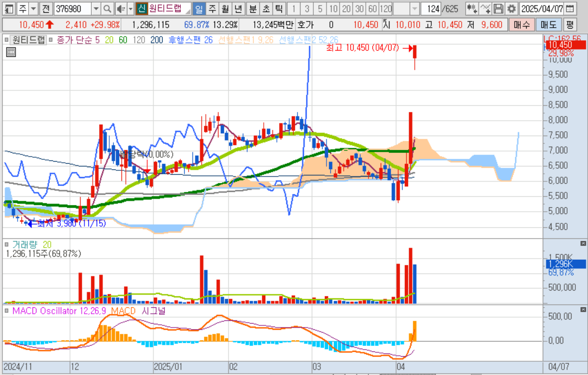The width and height of the screenshot is (588, 375).
Task: Open dropdown arrow beside the speaker icon
Action: [131, 8]
